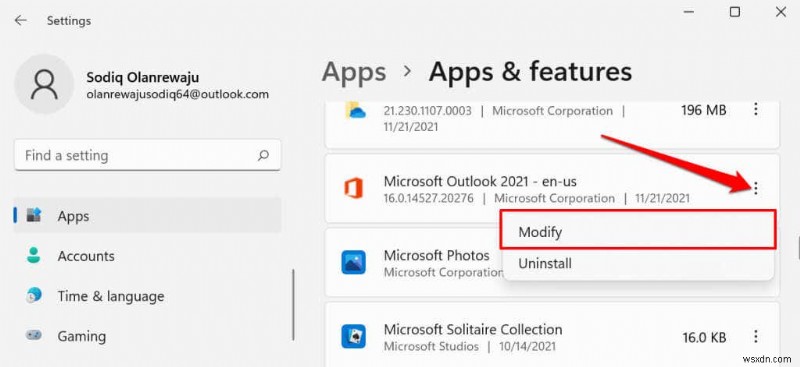Click the search magnifier icon
Viewport: 800px width, 367px height.
263,155
